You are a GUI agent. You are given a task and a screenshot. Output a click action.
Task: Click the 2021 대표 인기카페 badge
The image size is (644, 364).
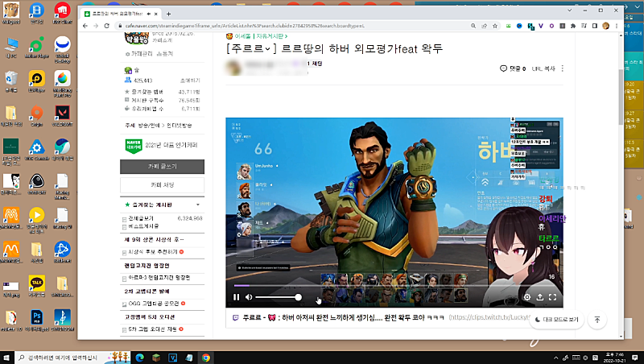pos(161,146)
